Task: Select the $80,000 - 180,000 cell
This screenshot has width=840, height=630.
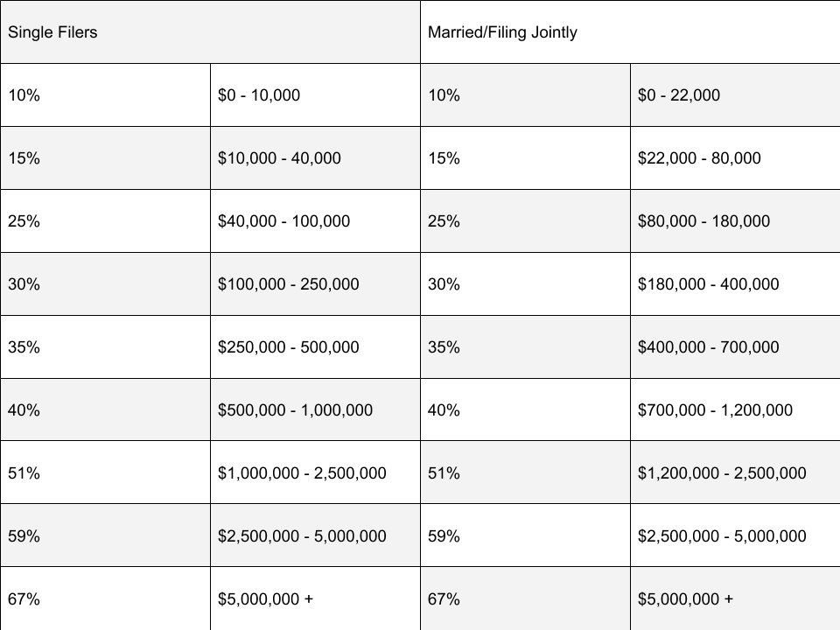Action: point(735,221)
